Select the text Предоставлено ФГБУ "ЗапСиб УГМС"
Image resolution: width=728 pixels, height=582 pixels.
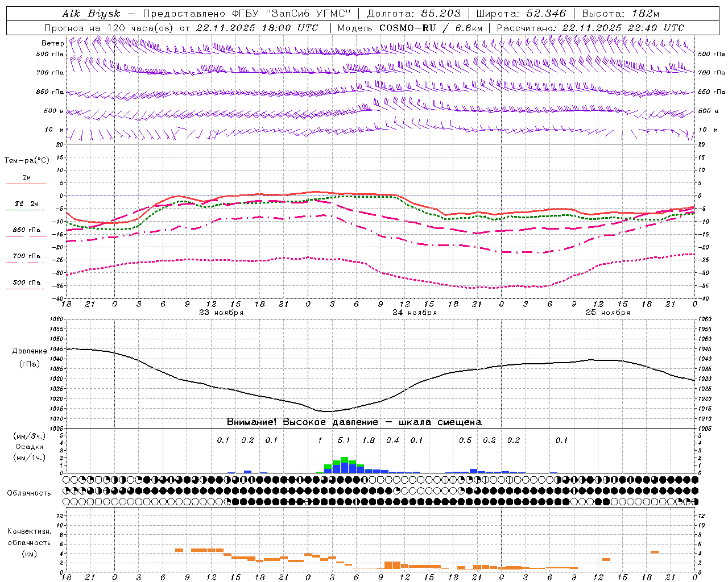click(x=247, y=14)
